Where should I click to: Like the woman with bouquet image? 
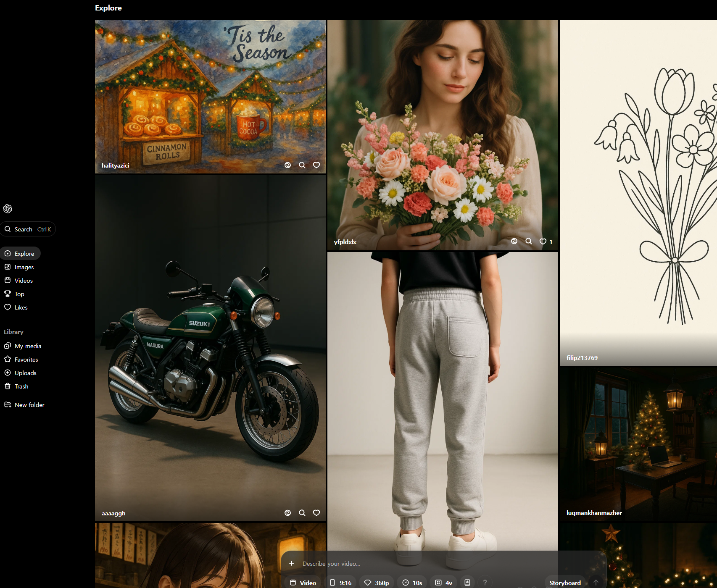543,241
